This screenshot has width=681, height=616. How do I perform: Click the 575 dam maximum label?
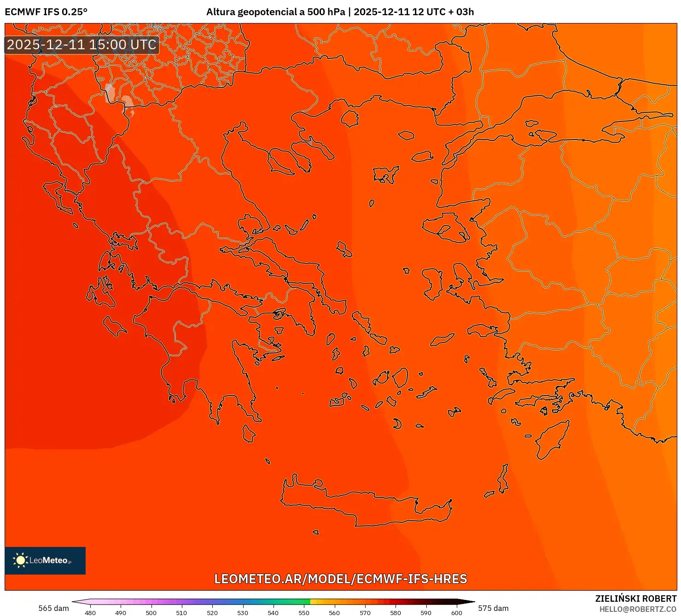coord(494,608)
